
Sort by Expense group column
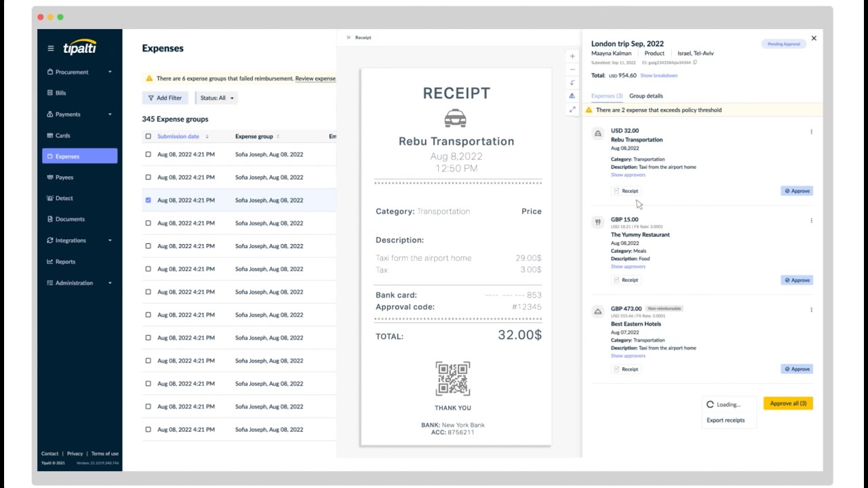[x=257, y=136]
